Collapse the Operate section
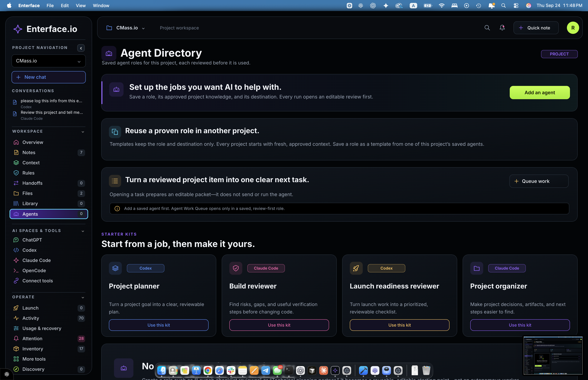Viewport: 588px width, 380px height. click(83, 297)
